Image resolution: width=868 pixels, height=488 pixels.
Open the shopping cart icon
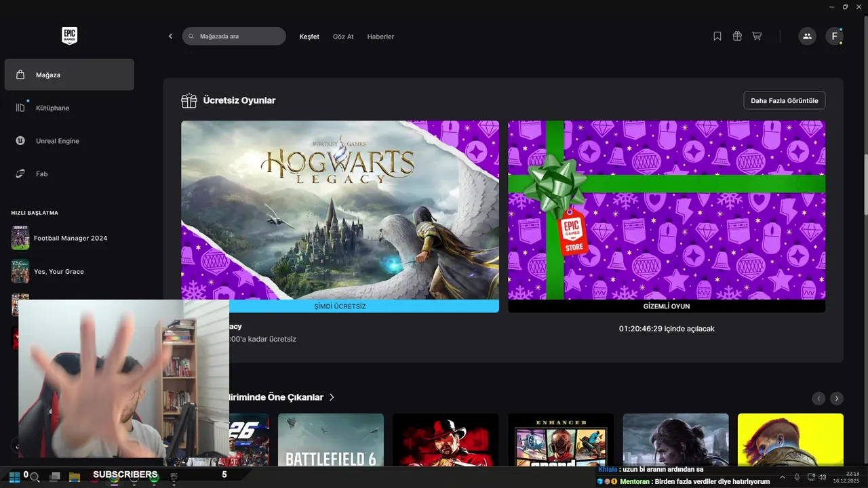757,36
